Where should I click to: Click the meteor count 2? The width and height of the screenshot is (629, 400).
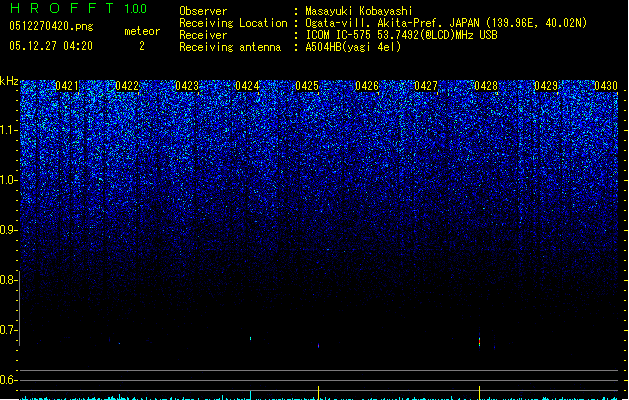(142, 46)
